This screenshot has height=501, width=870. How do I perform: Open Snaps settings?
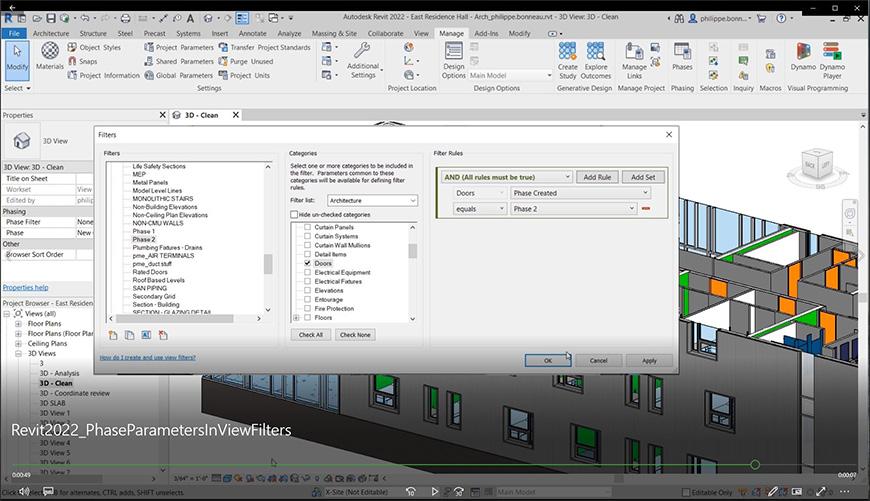point(82,62)
